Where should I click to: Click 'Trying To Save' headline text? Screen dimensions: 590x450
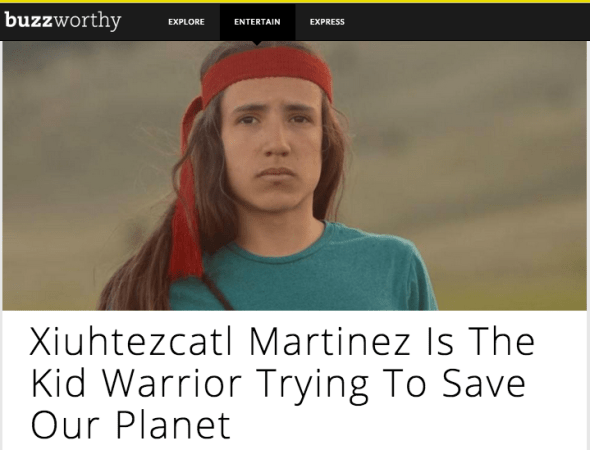tap(391, 385)
